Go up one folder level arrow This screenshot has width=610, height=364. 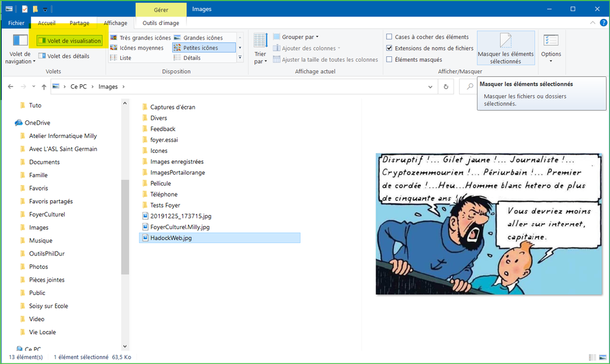[x=44, y=87]
